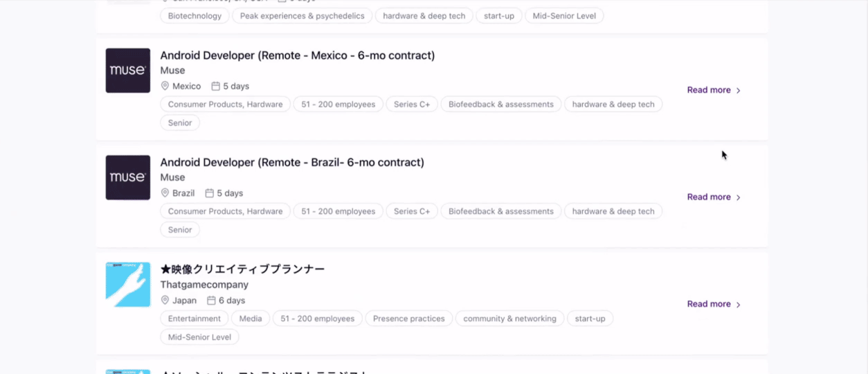Open Read more for Mexico Android Developer
This screenshot has height=374, width=868.
click(x=709, y=90)
